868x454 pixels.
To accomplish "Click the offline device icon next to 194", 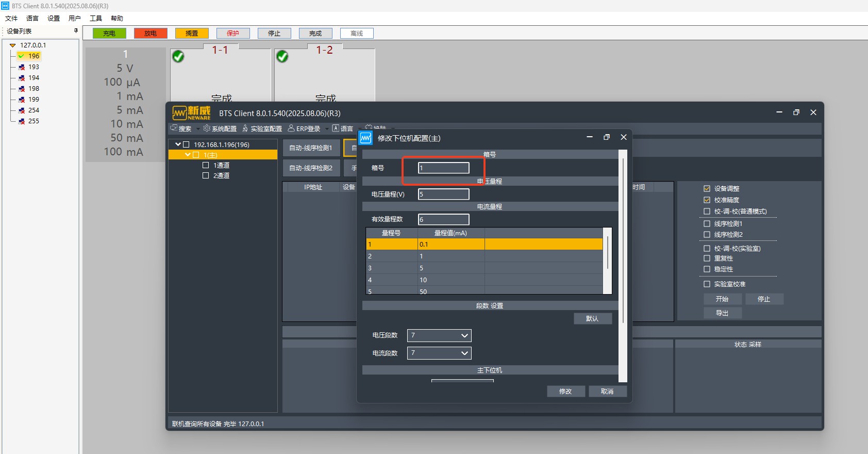I will pyautogui.click(x=22, y=78).
